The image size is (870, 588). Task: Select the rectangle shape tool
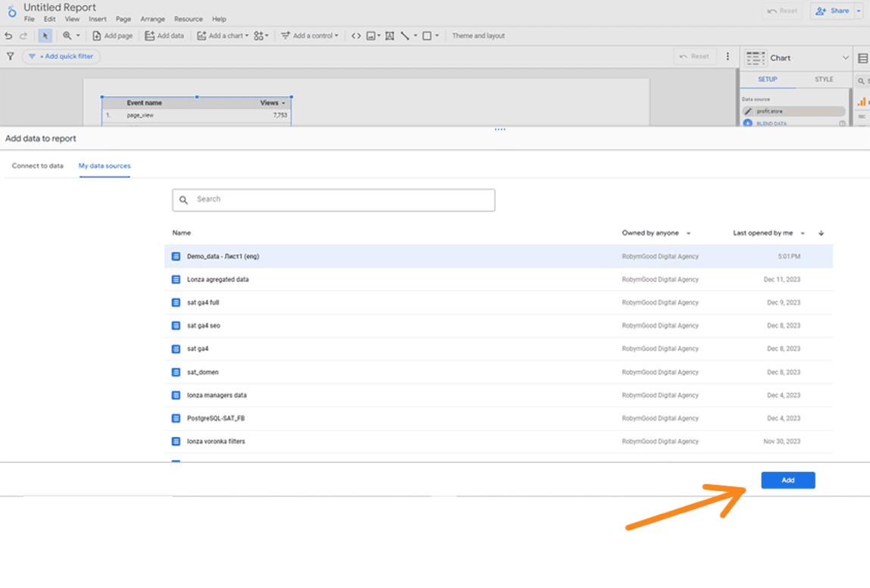(x=427, y=36)
